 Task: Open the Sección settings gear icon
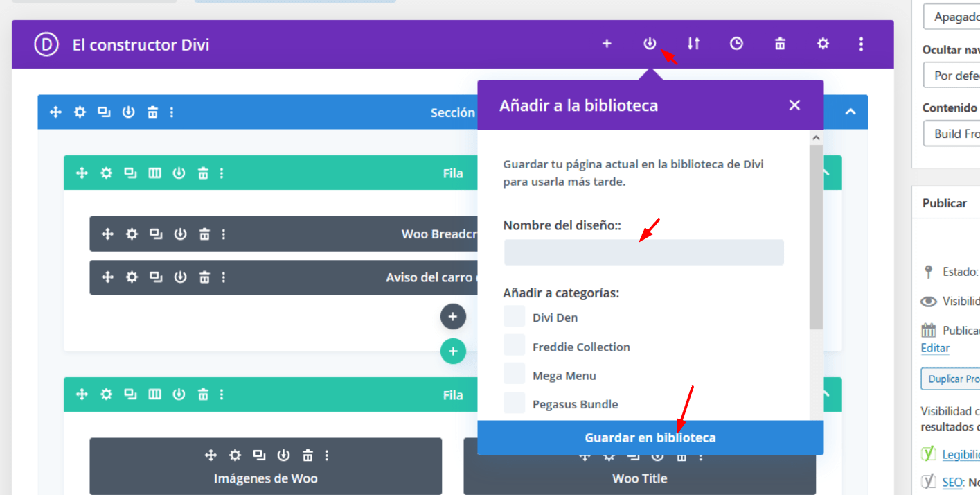pyautogui.click(x=80, y=112)
